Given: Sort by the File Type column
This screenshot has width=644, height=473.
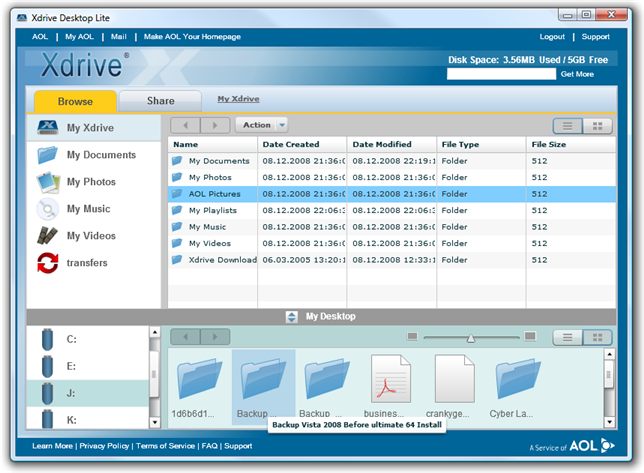Looking at the screenshot, I should point(481,145).
